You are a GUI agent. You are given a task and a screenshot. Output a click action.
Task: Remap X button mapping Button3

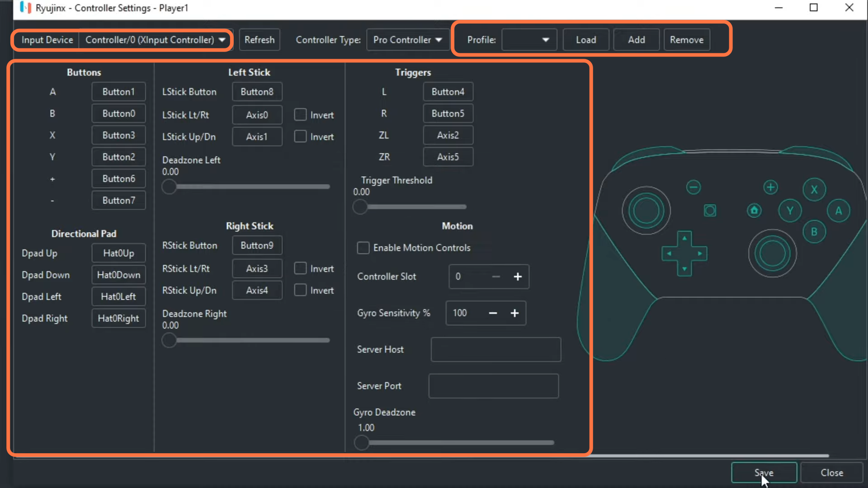point(118,135)
